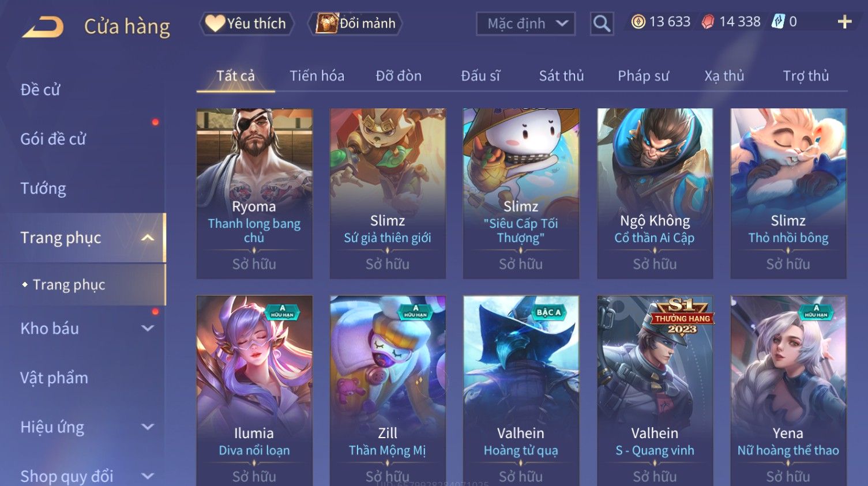This screenshot has width=868, height=486.
Task: Click the red ruby currency icon
Action: tap(708, 22)
